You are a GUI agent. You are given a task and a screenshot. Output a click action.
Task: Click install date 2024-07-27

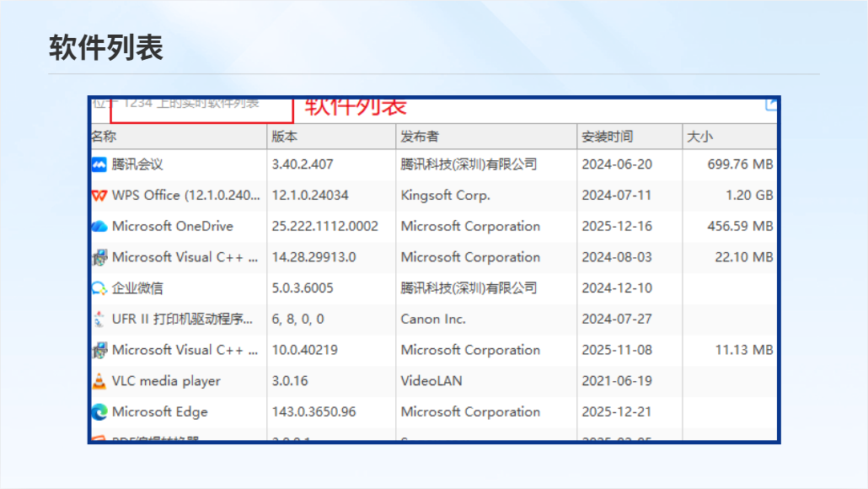coord(617,320)
